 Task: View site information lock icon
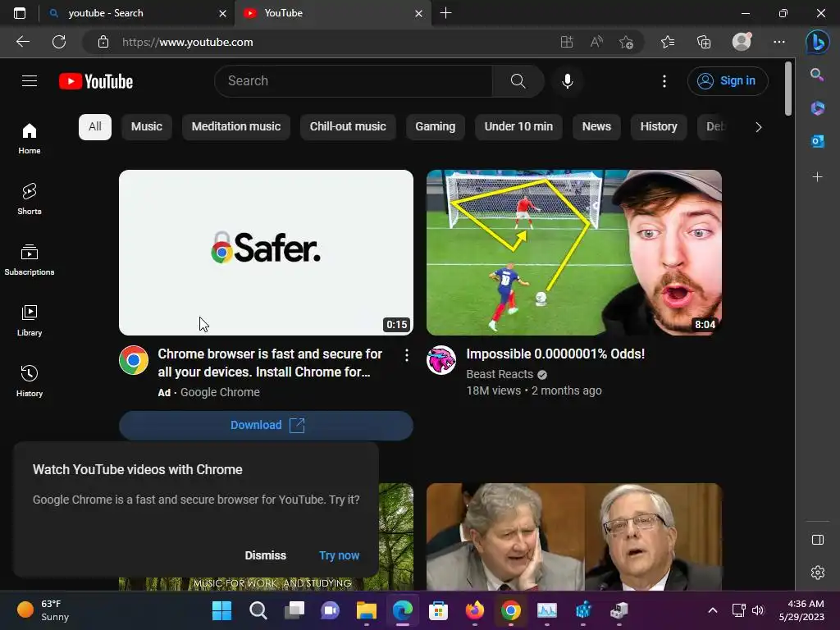103,42
